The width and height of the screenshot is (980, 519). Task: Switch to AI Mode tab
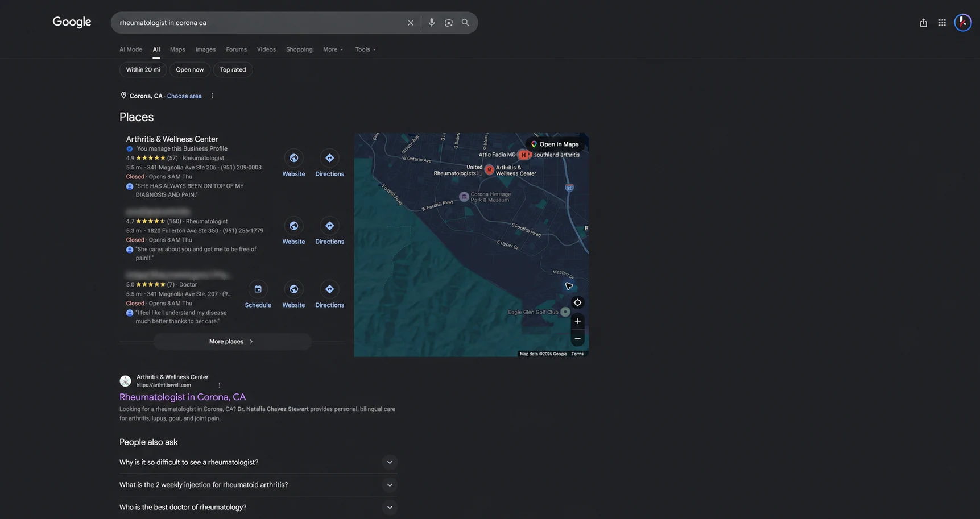131,49
